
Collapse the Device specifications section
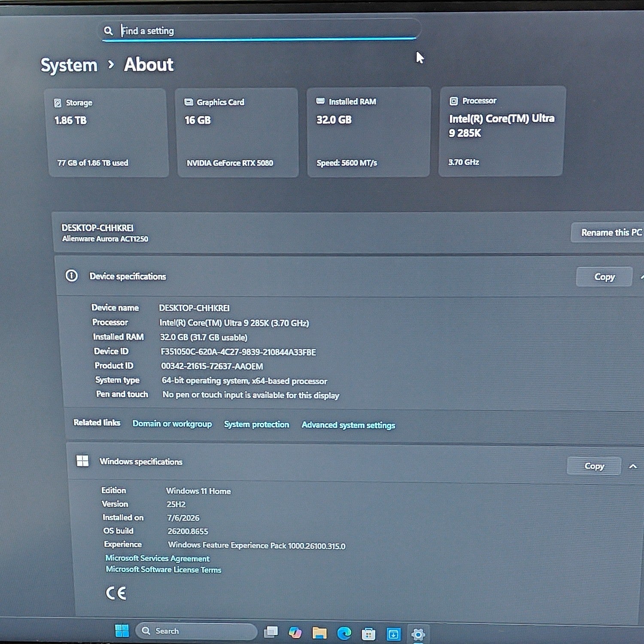pos(642,277)
